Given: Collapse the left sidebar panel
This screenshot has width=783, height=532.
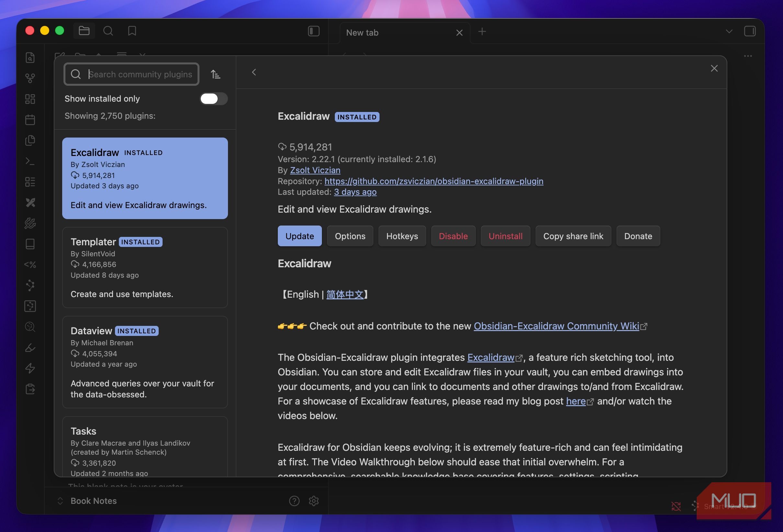Looking at the screenshot, I should [x=314, y=31].
